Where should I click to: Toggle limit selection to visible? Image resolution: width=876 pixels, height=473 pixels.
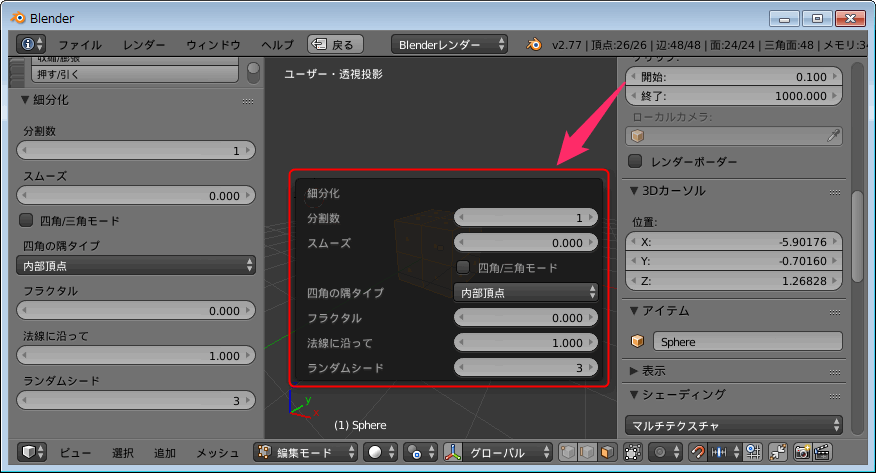coord(632,452)
